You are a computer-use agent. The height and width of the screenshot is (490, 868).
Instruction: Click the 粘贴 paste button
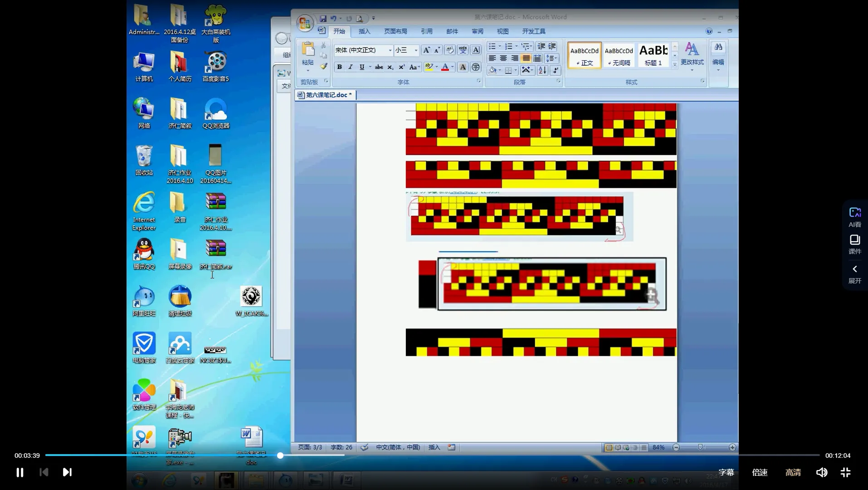pos(308,54)
